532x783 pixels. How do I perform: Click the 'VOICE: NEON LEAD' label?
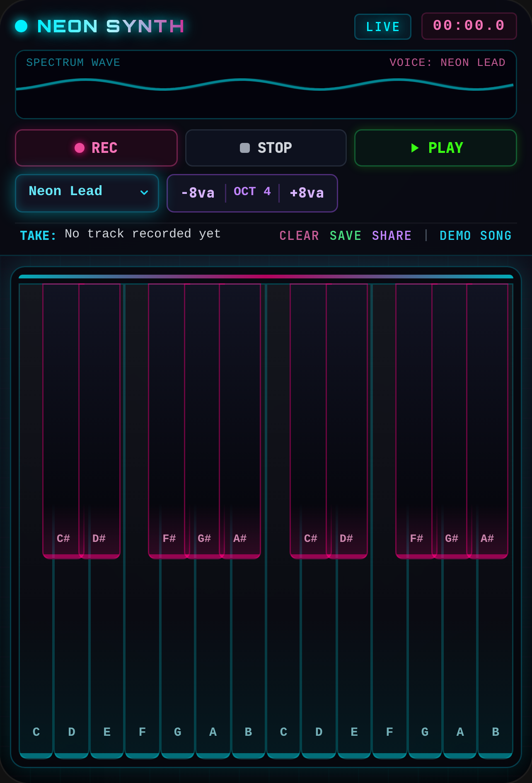447,63
